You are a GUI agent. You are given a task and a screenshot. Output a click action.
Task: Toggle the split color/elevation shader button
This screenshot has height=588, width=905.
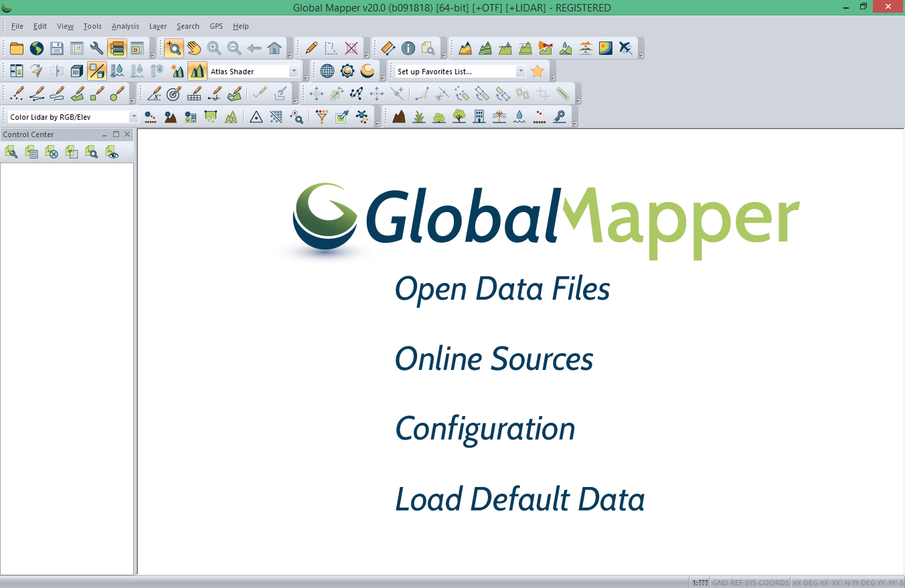coord(96,70)
